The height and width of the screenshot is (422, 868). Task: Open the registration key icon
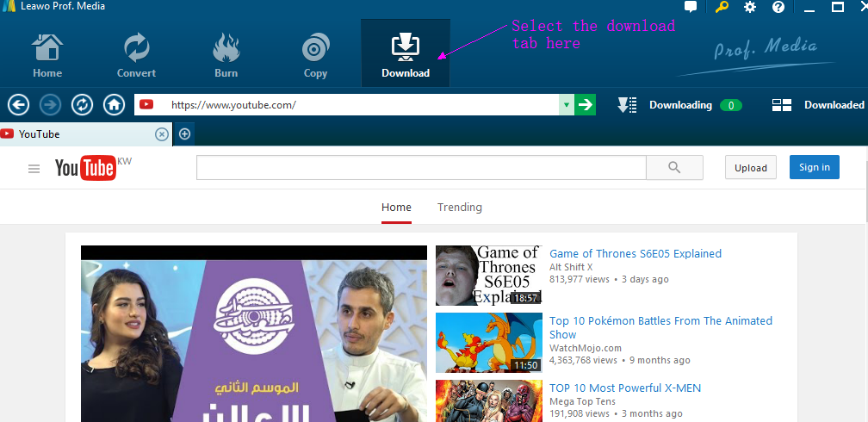(x=722, y=7)
